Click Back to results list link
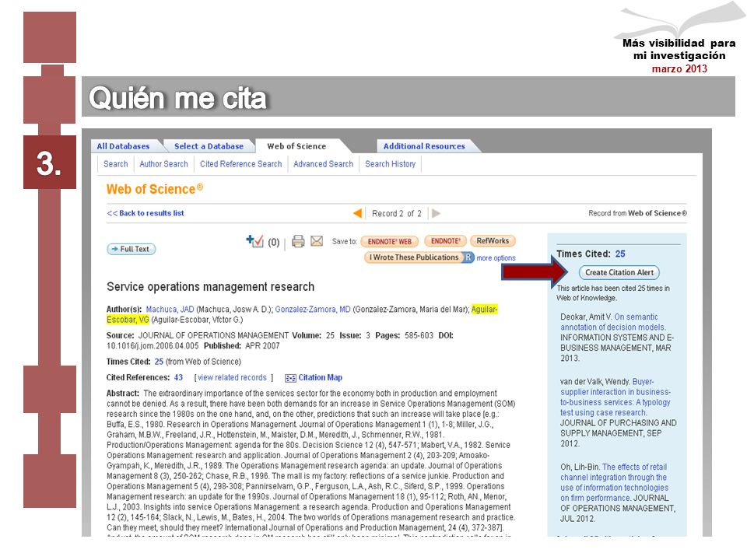The width and height of the screenshot is (747, 560). [x=146, y=213]
